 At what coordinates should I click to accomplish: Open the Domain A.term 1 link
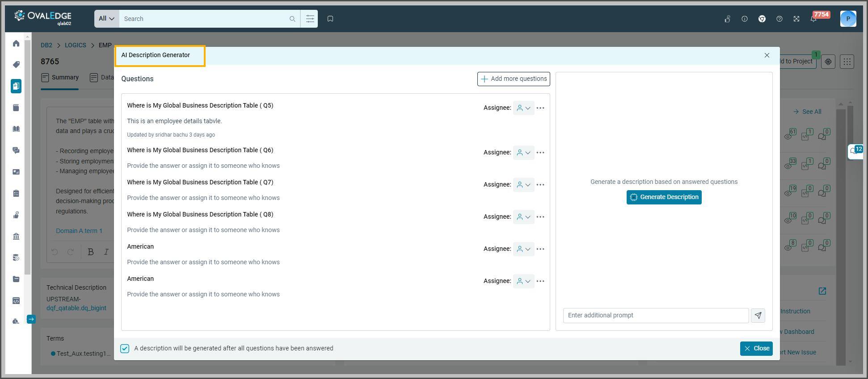pos(79,231)
